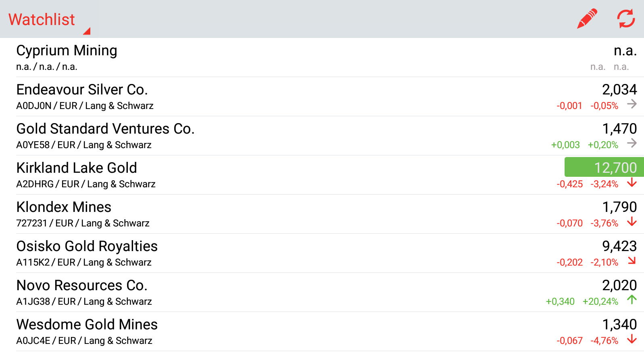Screen dimensions: 644x356
Task: Open Gold Standard Ventures Co. details
Action: click(105, 129)
